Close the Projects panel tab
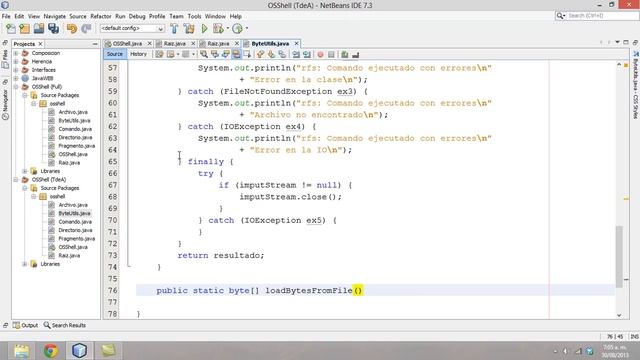640x360 pixels. (x=40, y=44)
